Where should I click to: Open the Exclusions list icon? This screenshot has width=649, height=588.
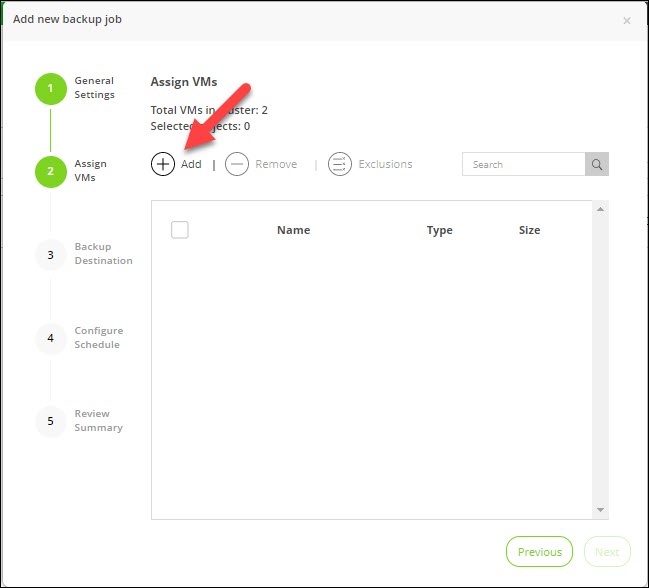click(340, 164)
